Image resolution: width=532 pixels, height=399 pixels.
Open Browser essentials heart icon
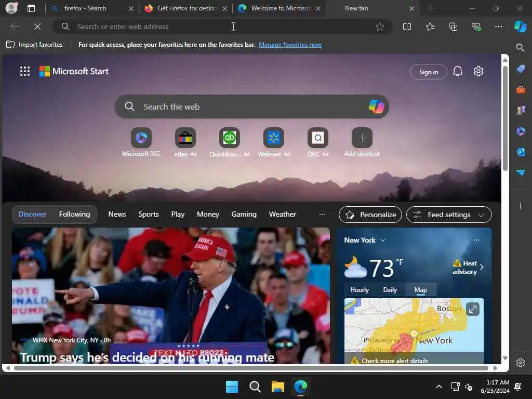coord(476,26)
